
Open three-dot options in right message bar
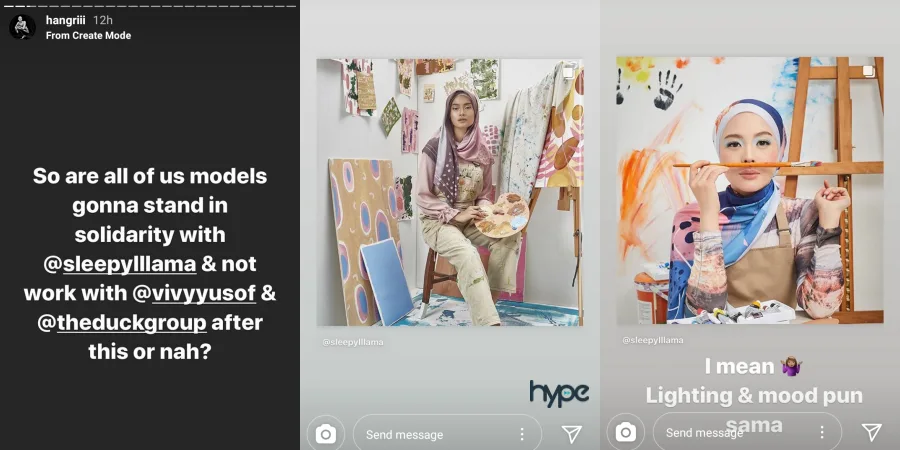(x=821, y=434)
